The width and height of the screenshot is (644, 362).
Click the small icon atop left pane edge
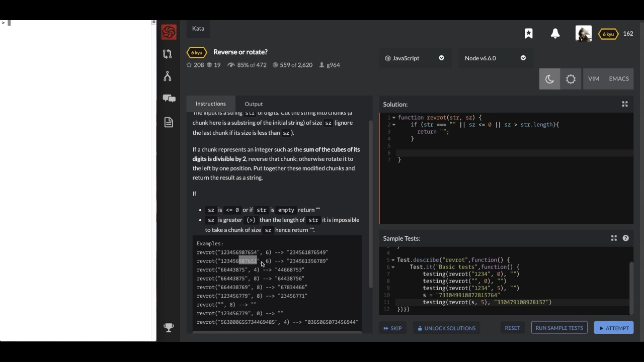point(153,22)
